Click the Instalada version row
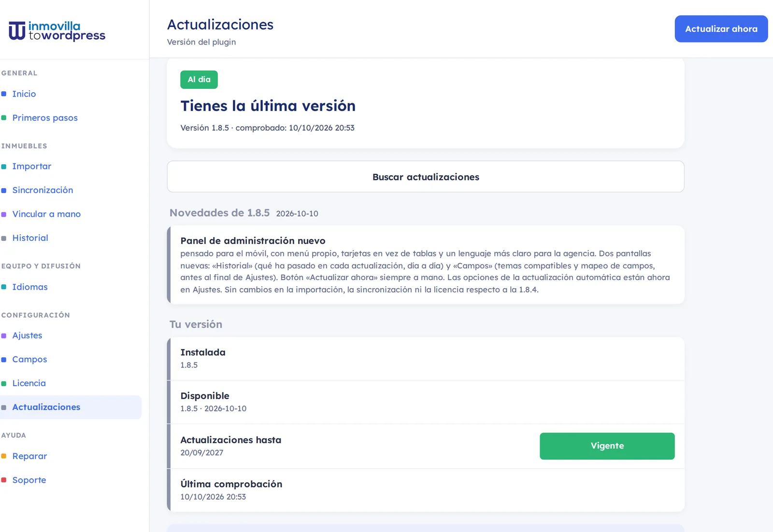The height and width of the screenshot is (532, 773). click(x=426, y=359)
